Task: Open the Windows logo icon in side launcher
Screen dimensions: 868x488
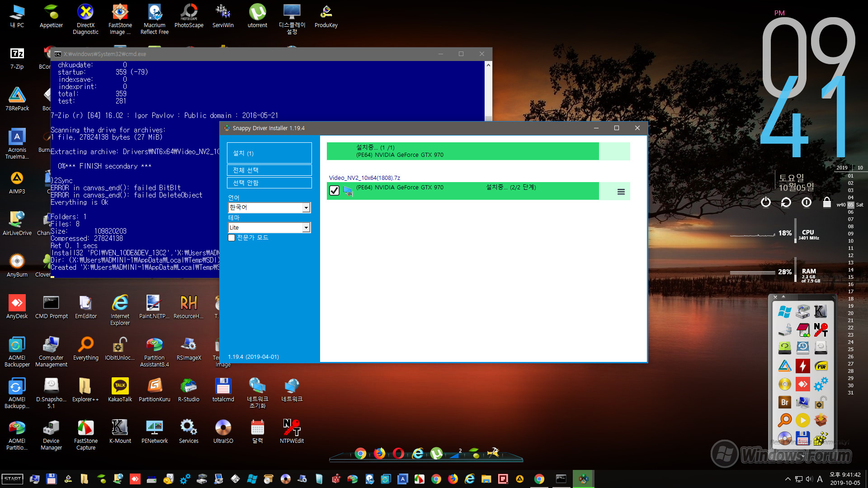Action: pos(784,311)
